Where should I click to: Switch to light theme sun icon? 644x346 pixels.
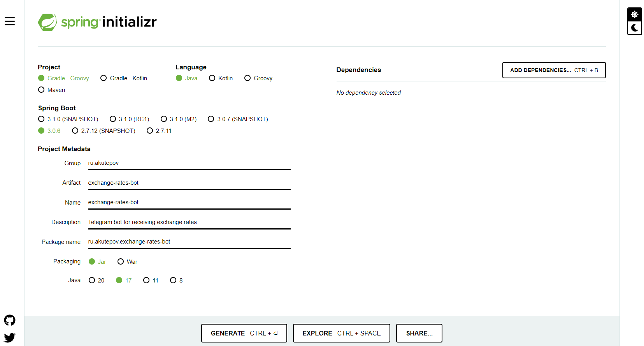[x=634, y=14]
